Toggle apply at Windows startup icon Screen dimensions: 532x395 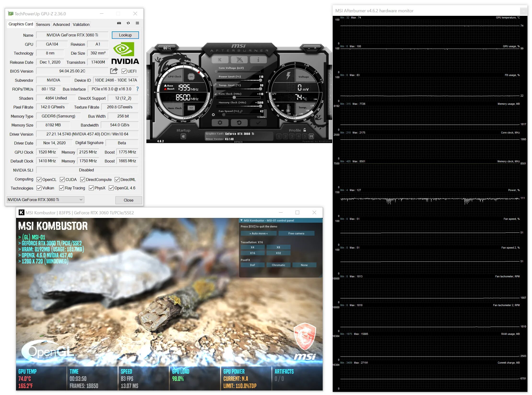tap(183, 136)
